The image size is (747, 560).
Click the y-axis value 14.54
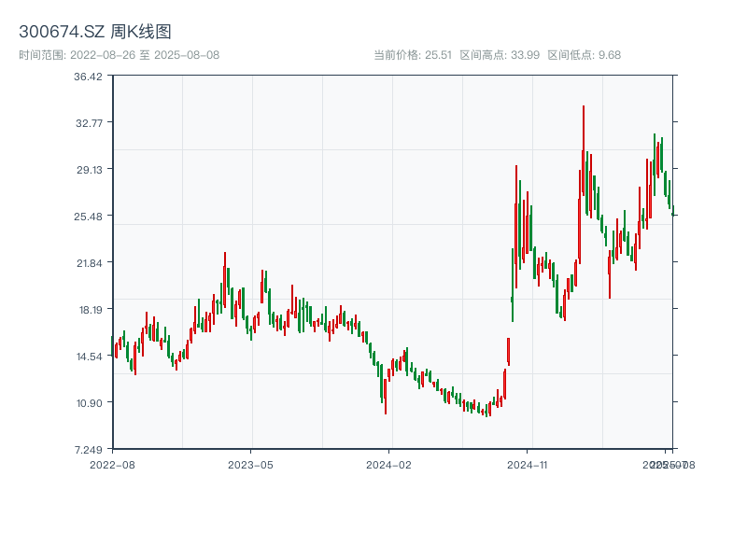89,357
